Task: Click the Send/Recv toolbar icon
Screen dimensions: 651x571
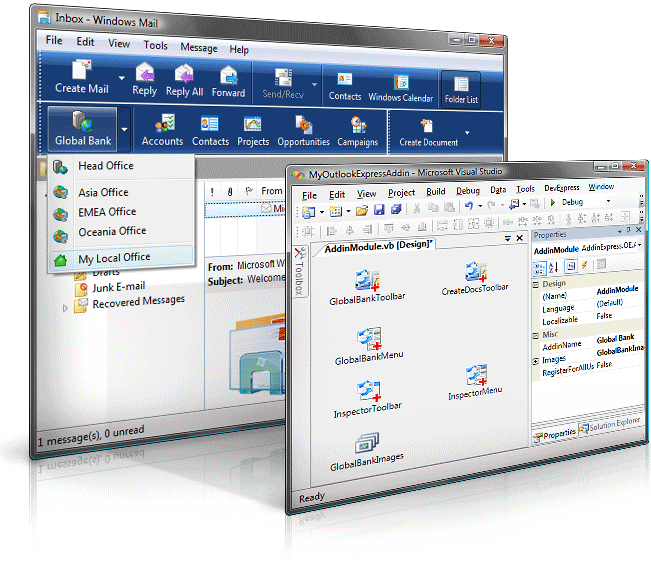Action: click(283, 78)
